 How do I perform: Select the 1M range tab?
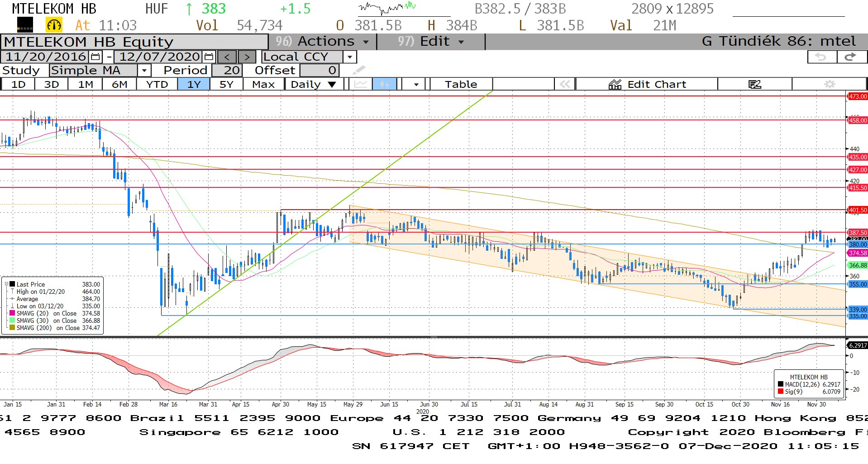point(86,84)
